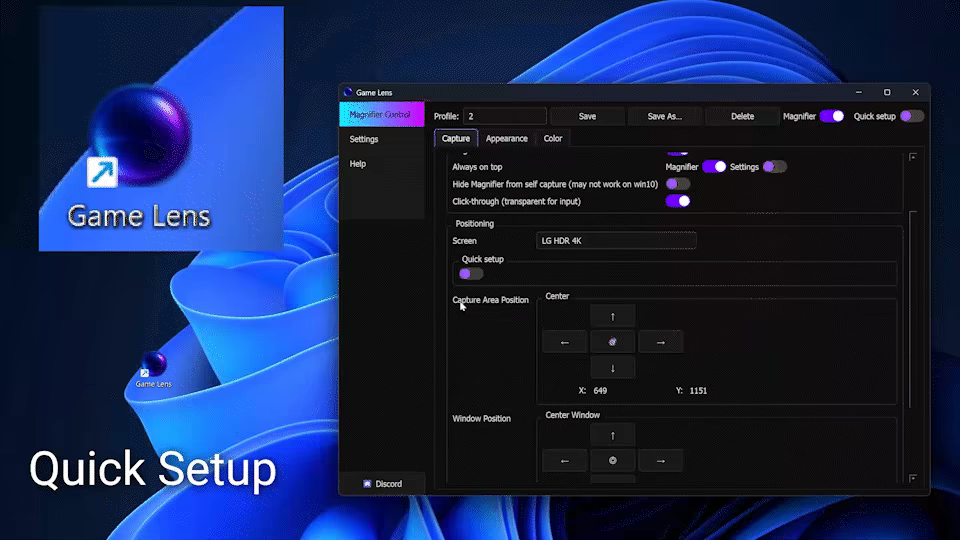Click the Capture Area Position label
The width and height of the screenshot is (960, 540).
pyautogui.click(x=490, y=300)
